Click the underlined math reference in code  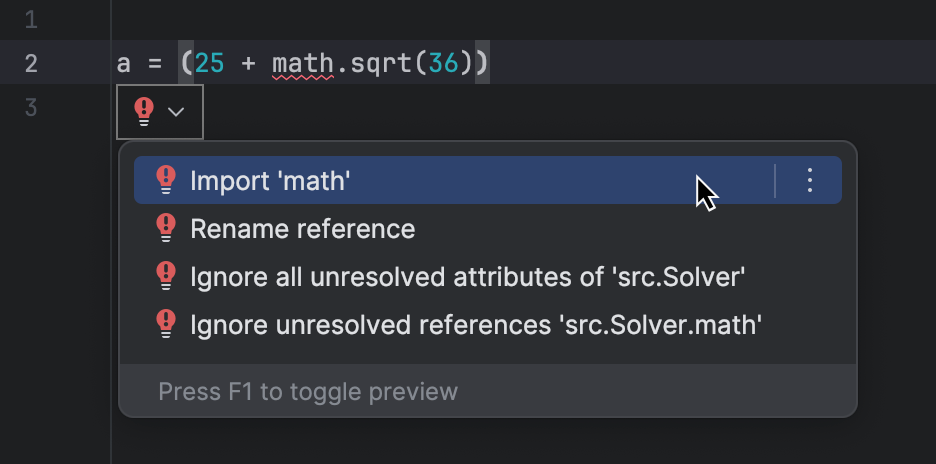tap(302, 64)
